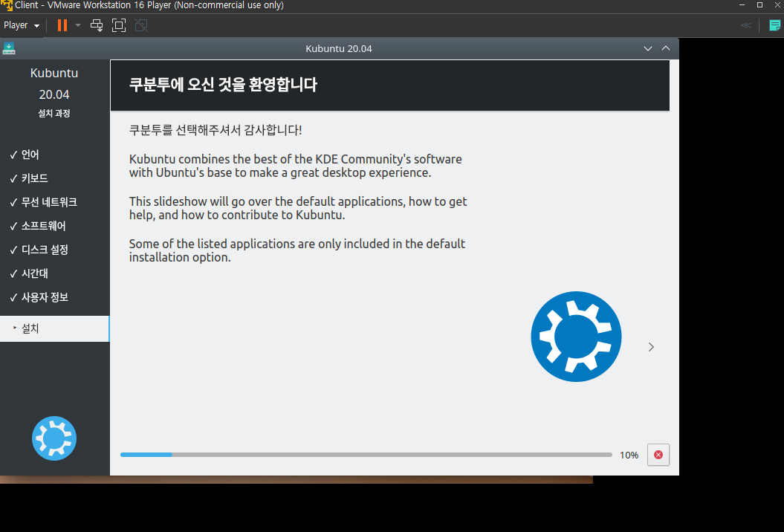The height and width of the screenshot is (532, 784).
Task: Cancel installation with the red X button
Action: point(658,455)
